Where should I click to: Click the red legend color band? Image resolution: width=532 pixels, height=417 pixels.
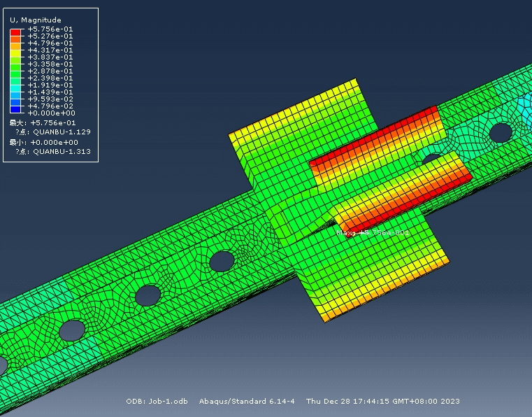pyautogui.click(x=15, y=32)
